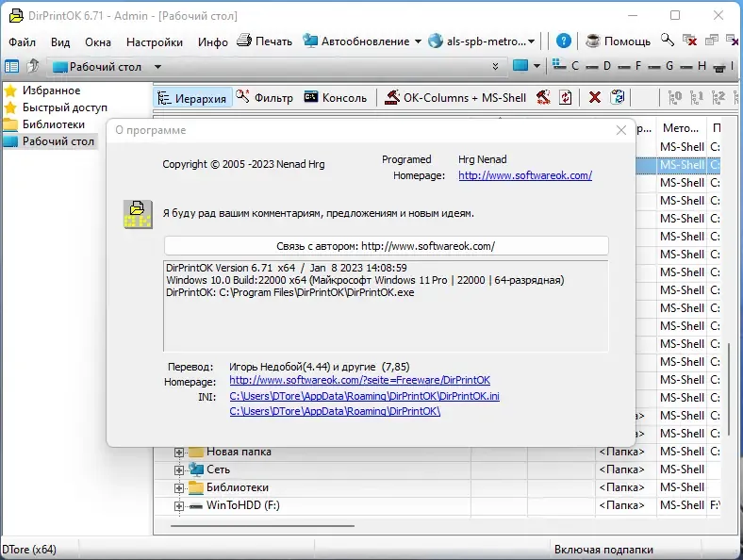Open the Настройки menu

click(155, 42)
